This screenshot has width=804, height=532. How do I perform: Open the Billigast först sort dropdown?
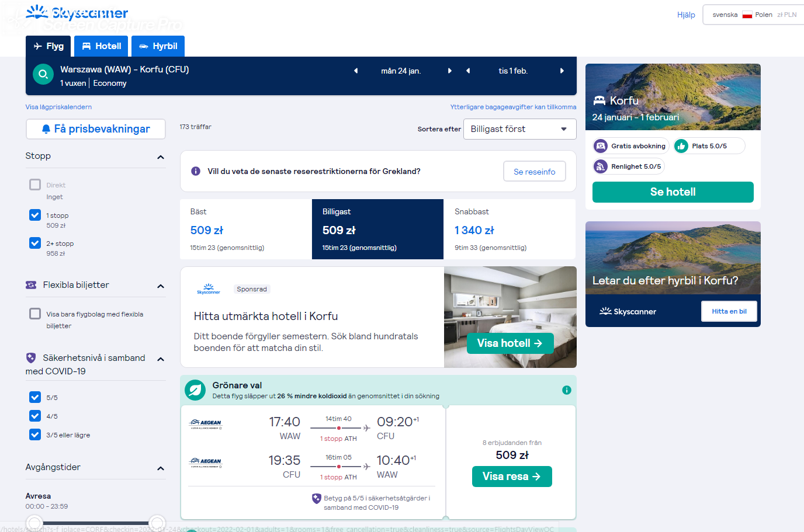(519, 129)
